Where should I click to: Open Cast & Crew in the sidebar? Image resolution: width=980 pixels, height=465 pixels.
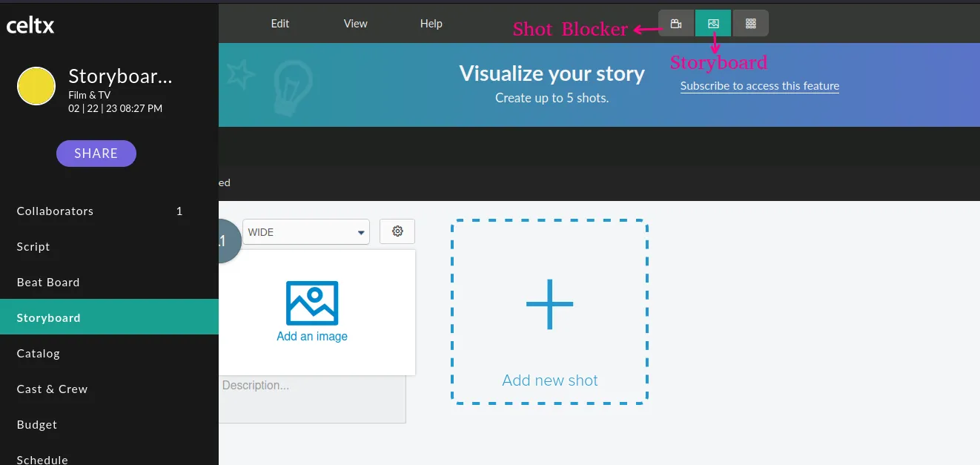coord(109,389)
